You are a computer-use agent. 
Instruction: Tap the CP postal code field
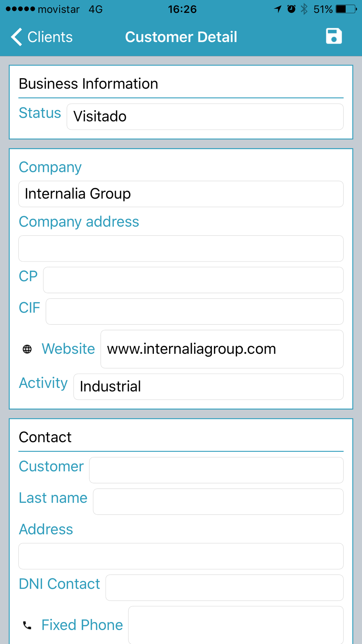pyautogui.click(x=193, y=280)
